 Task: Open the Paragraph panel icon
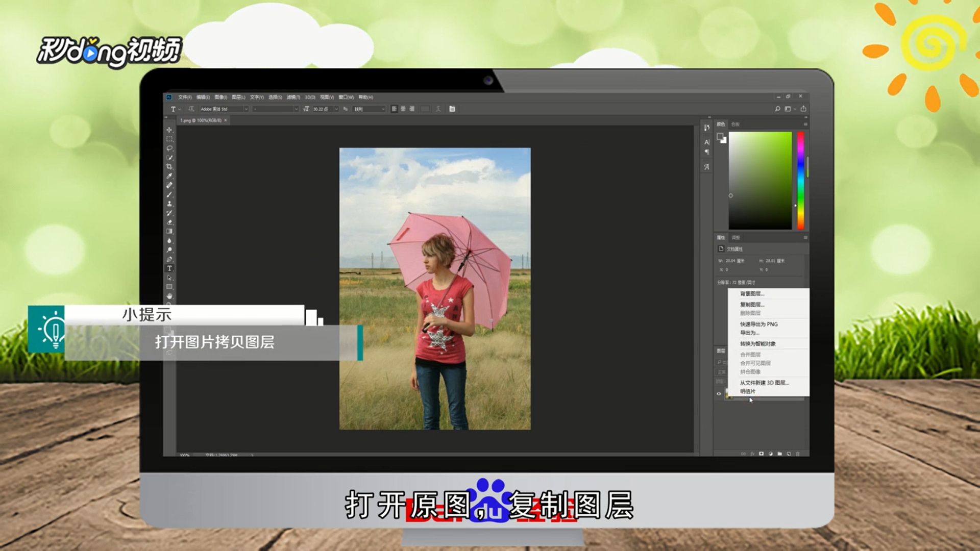tap(707, 152)
